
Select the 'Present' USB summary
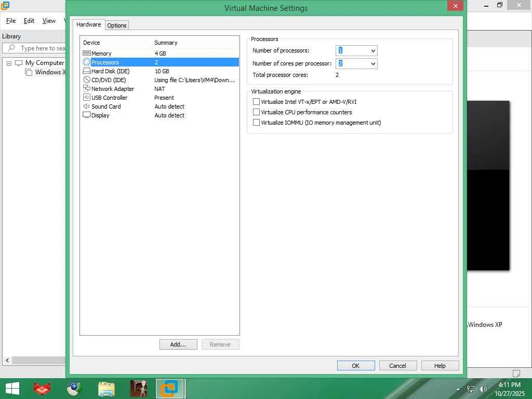click(164, 97)
